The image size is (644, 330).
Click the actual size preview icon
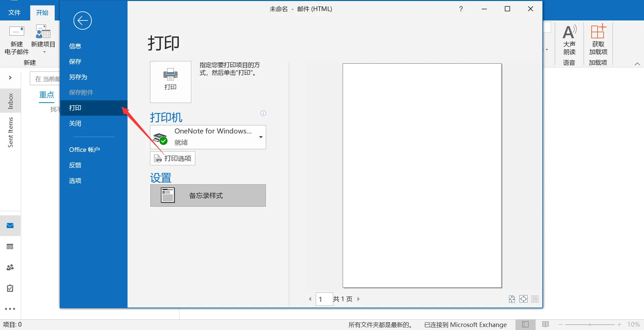pyautogui.click(x=512, y=299)
